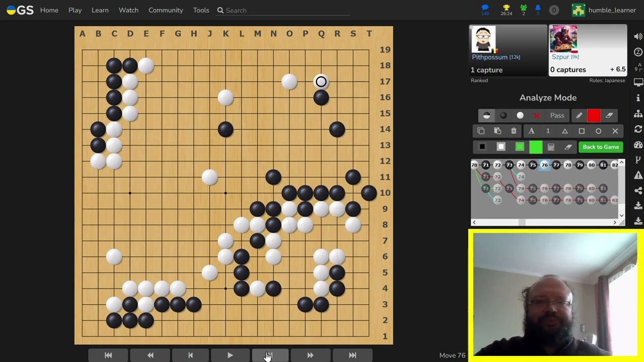
Task: Open the notifications bell icon
Action: coord(537,10)
